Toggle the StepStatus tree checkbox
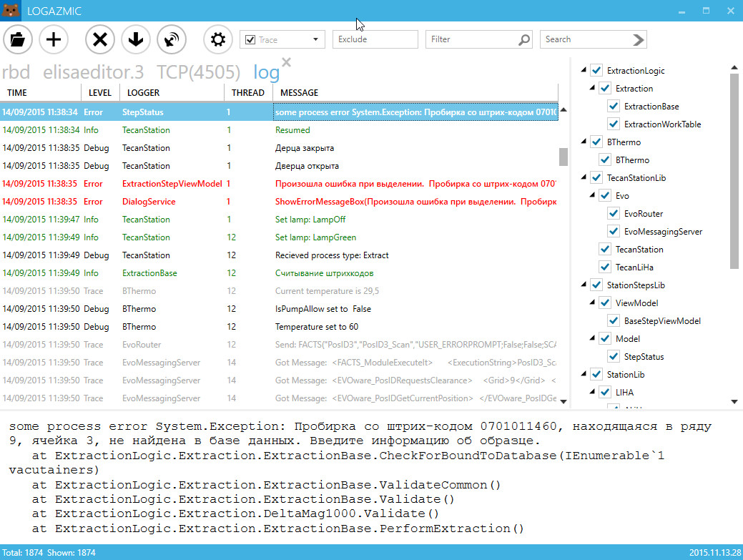The width and height of the screenshot is (743, 560). 614,357
